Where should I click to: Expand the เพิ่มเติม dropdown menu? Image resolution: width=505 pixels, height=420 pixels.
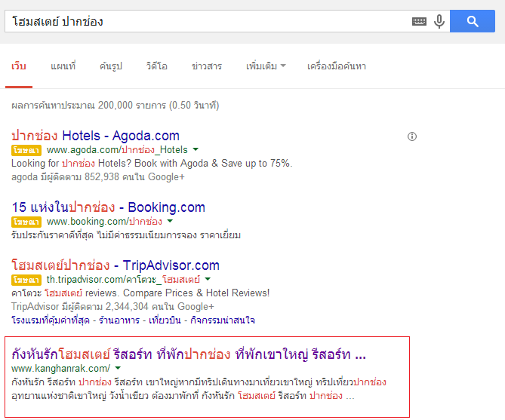[266, 66]
